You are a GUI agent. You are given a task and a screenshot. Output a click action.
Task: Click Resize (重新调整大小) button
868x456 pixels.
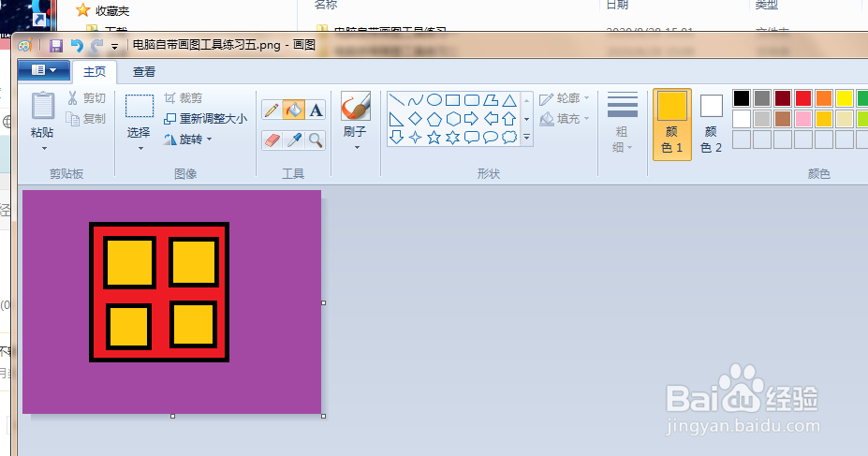[205, 118]
